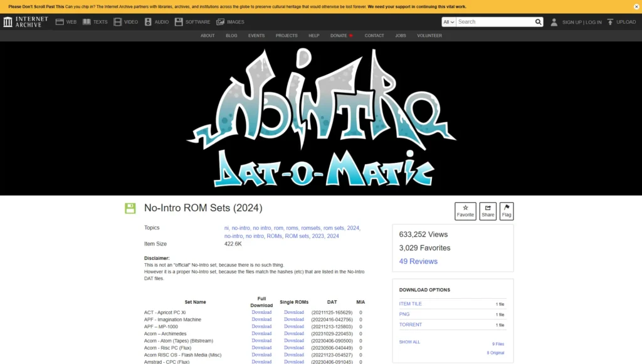Open the 9 Files link
642x364 pixels.
tap(498, 344)
